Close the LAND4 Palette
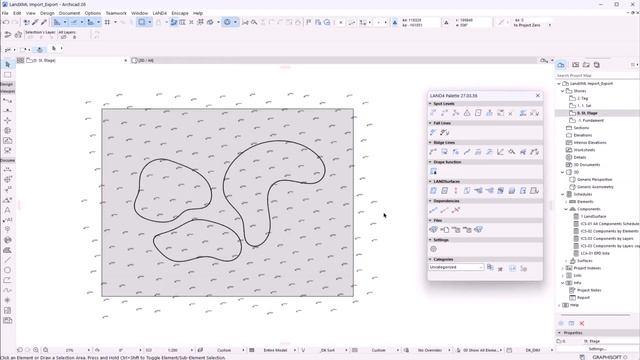Image resolution: width=640 pixels, height=360 pixels. tap(538, 96)
